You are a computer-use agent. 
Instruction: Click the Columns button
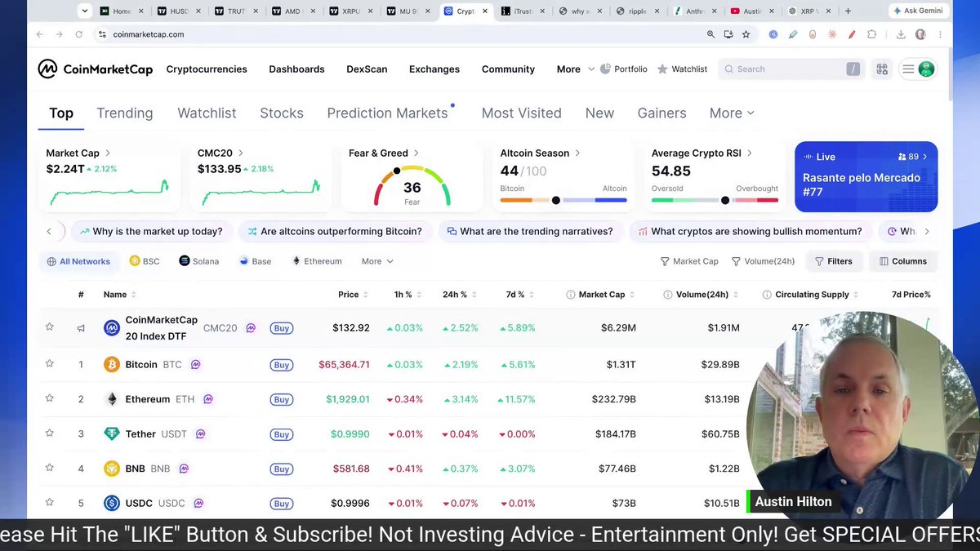902,261
